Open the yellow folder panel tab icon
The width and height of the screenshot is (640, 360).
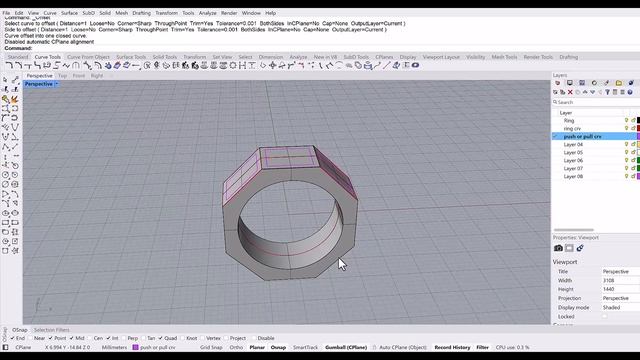point(619,83)
